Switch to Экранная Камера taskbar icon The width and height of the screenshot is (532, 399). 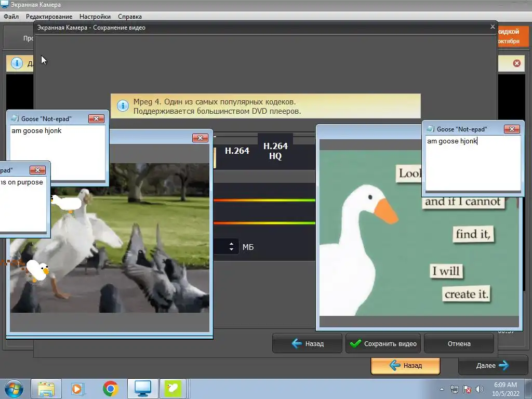pos(142,389)
